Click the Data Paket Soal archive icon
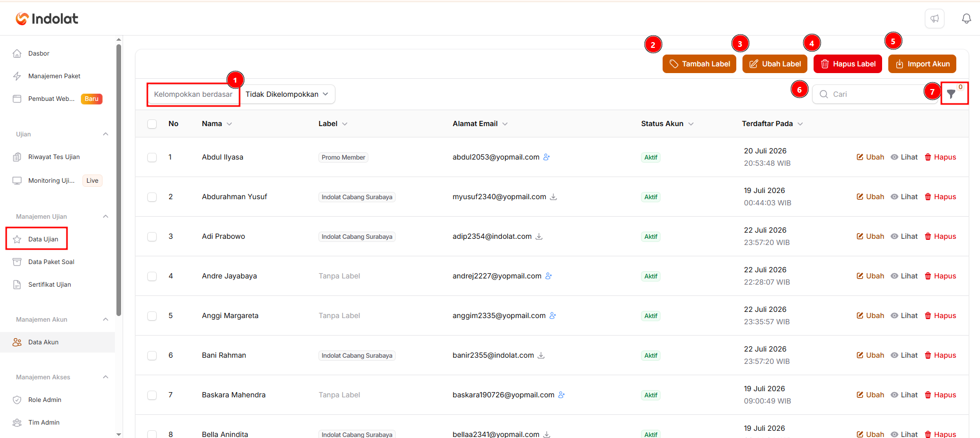This screenshot has height=438, width=980. tap(17, 262)
